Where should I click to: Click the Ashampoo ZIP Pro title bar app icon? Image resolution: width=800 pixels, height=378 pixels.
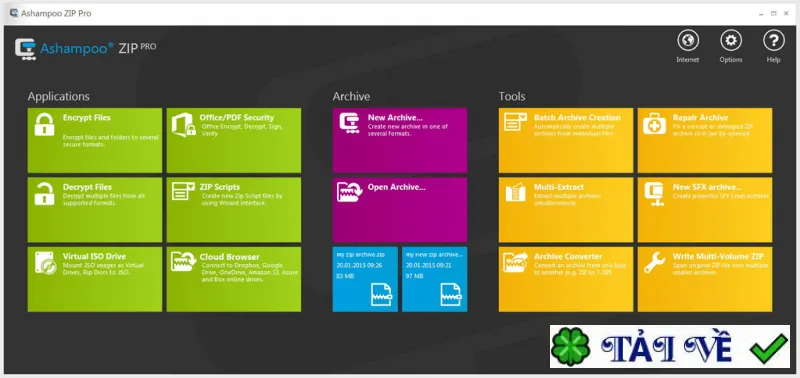click(x=14, y=13)
